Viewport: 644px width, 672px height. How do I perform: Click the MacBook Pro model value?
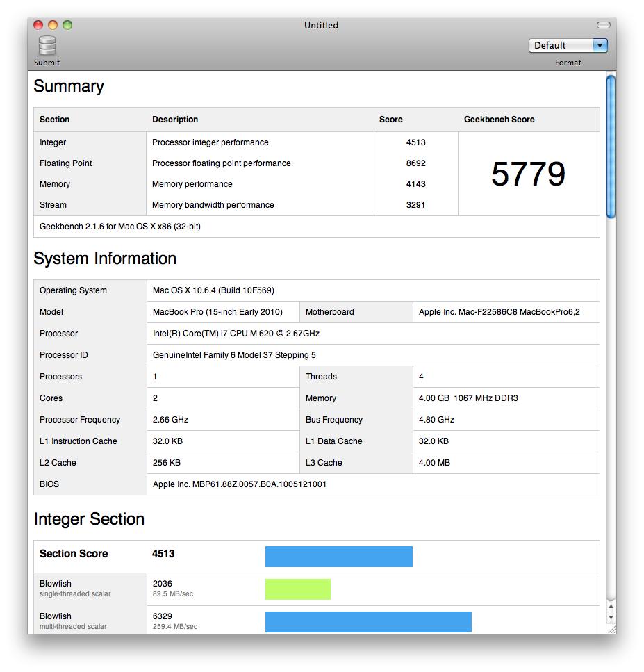[217, 312]
